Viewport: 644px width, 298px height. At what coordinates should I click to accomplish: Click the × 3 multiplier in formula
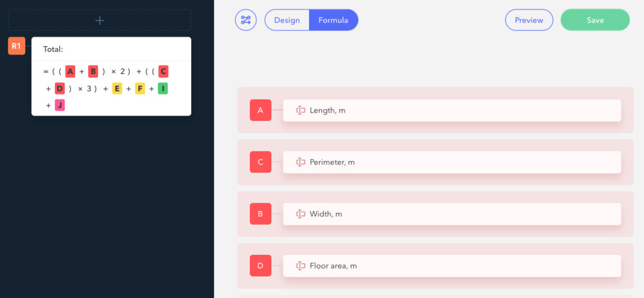[x=84, y=89]
